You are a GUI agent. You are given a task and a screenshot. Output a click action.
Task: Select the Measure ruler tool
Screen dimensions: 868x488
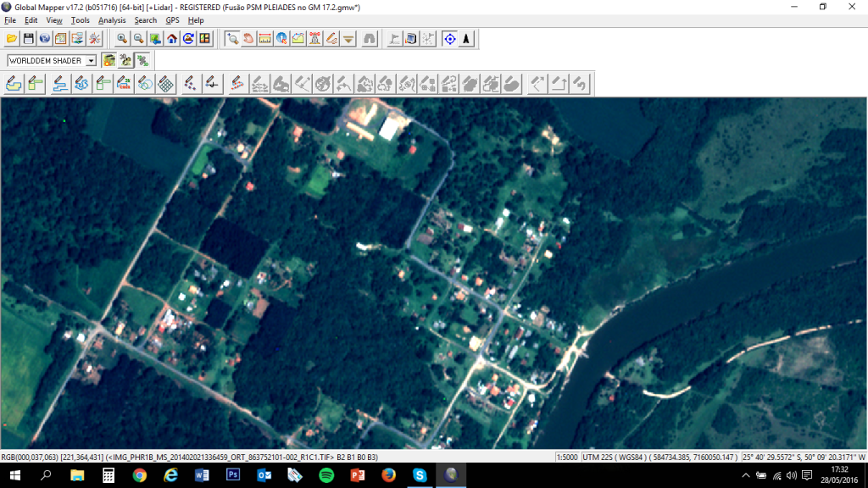[264, 38]
